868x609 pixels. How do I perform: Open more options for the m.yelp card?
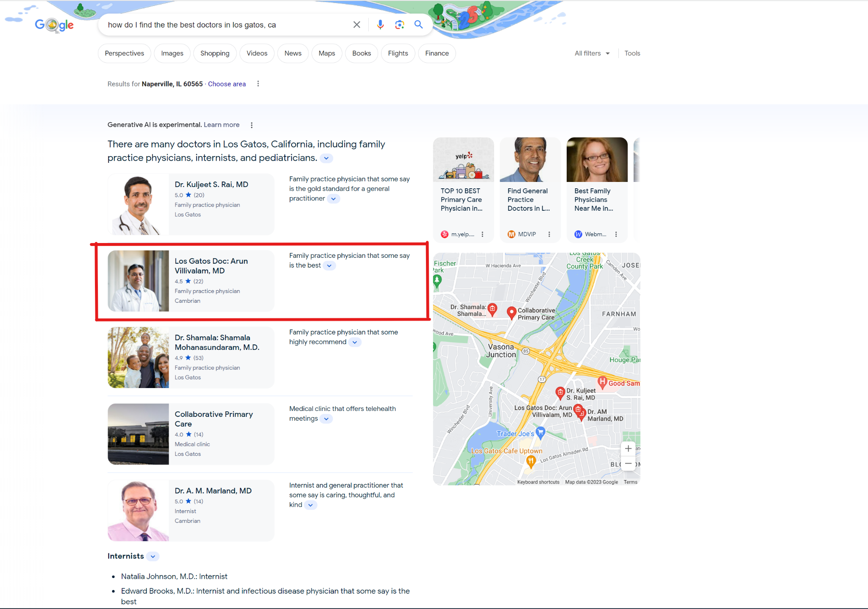482,234
